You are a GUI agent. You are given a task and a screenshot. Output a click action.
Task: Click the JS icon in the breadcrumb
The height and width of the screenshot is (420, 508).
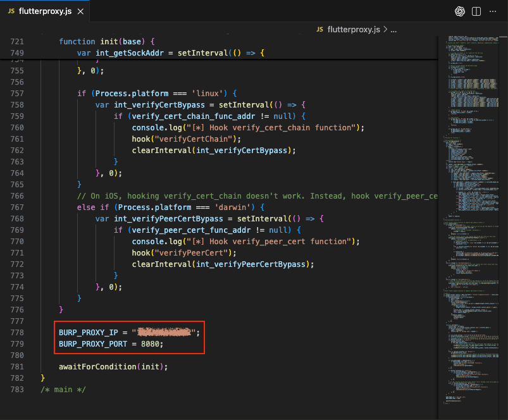(319, 30)
